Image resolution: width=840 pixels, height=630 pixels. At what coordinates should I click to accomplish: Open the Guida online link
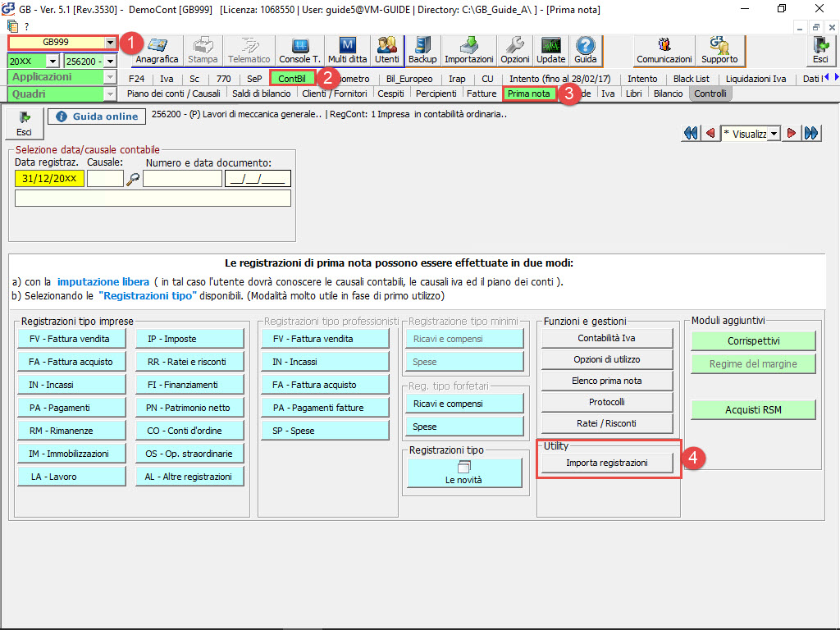tap(98, 116)
